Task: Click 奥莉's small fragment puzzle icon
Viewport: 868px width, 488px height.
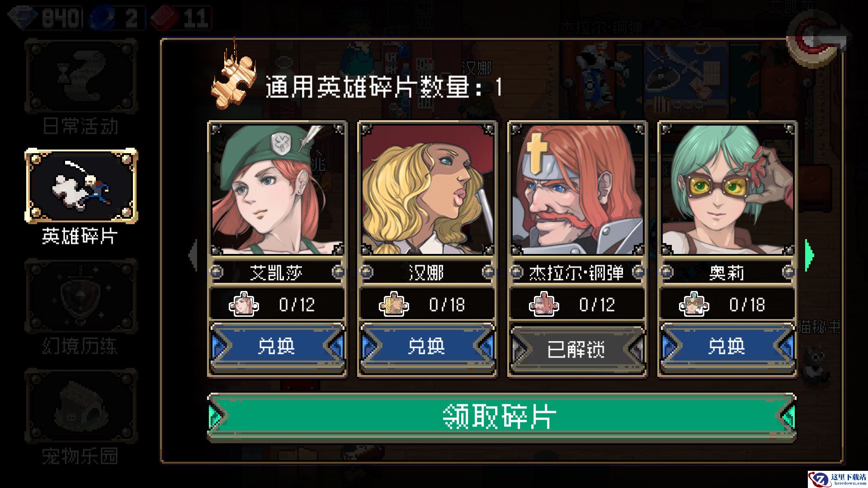Action: pyautogui.click(x=694, y=304)
